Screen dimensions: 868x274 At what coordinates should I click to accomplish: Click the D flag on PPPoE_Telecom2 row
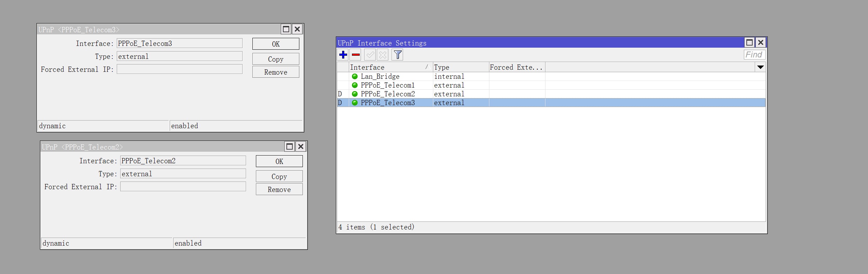pyautogui.click(x=340, y=94)
